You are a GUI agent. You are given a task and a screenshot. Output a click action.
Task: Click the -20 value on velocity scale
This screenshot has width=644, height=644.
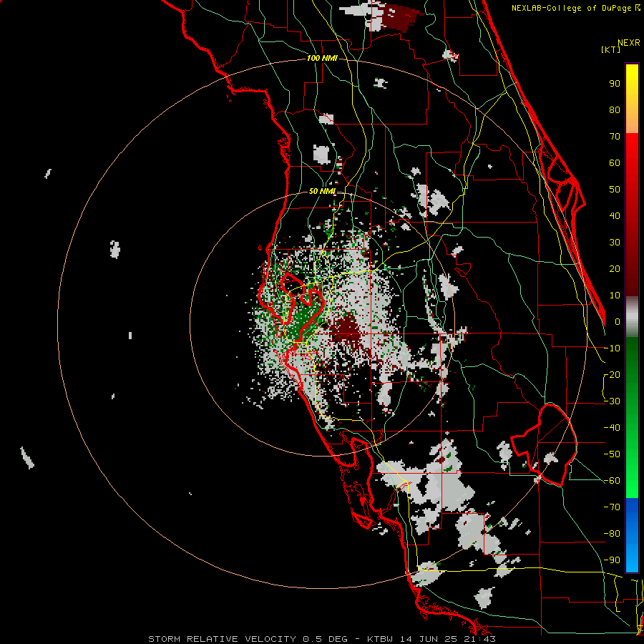(x=612, y=375)
